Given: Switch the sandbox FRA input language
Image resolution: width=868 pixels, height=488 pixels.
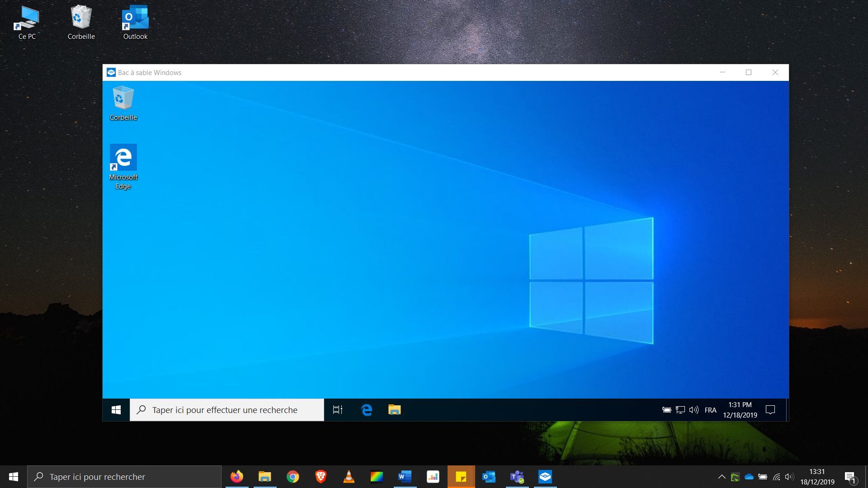Looking at the screenshot, I should coord(710,410).
